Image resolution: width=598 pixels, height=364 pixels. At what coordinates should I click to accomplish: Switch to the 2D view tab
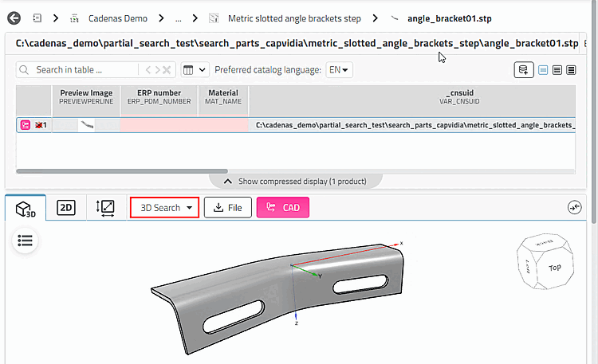pyautogui.click(x=66, y=208)
